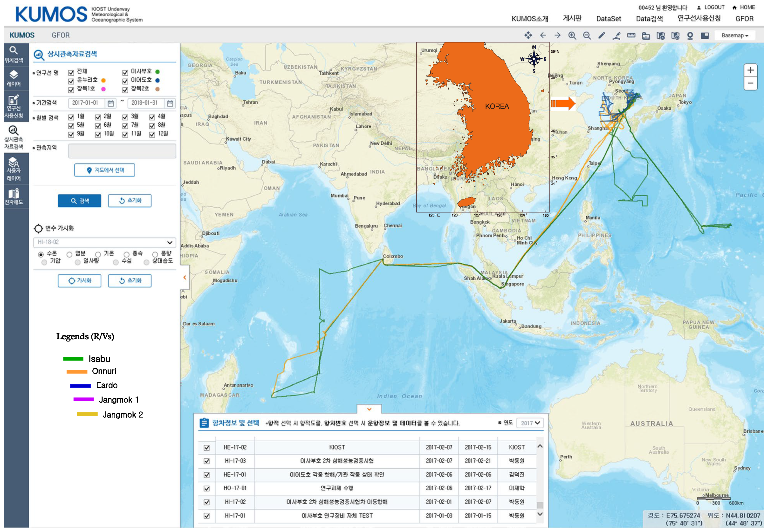767x532 pixels.
Task: Click the zoom-in magnifier tool
Action: pyautogui.click(x=572, y=35)
